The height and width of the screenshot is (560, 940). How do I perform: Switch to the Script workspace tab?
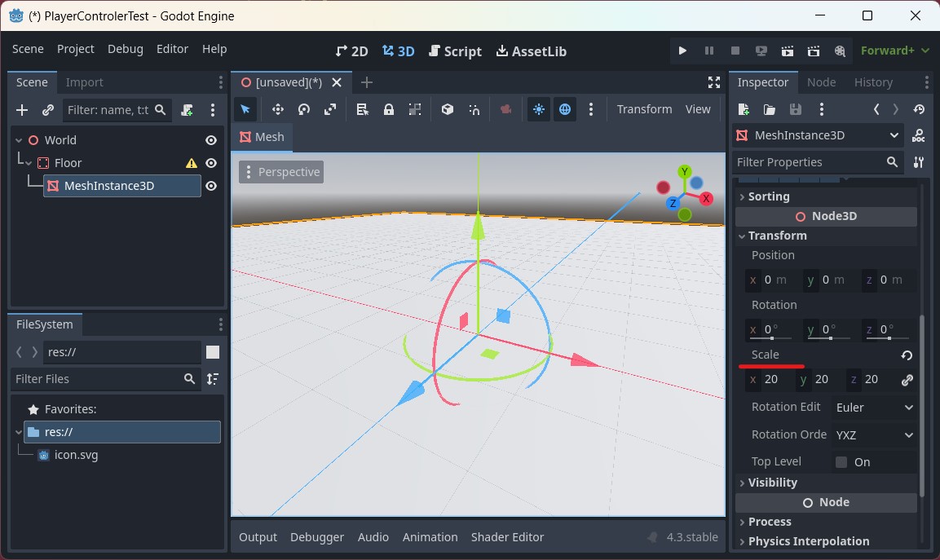tap(455, 51)
